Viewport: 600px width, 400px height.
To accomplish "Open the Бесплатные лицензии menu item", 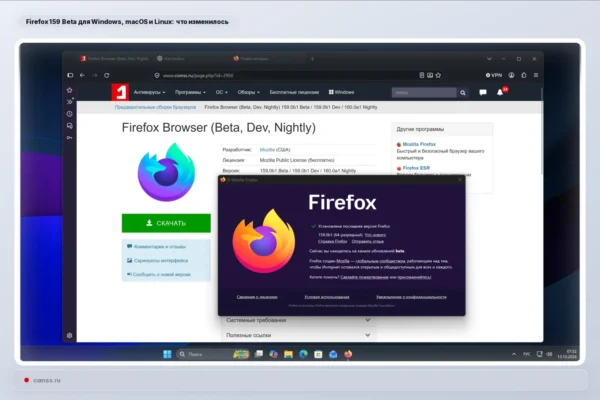I will pyautogui.click(x=294, y=92).
